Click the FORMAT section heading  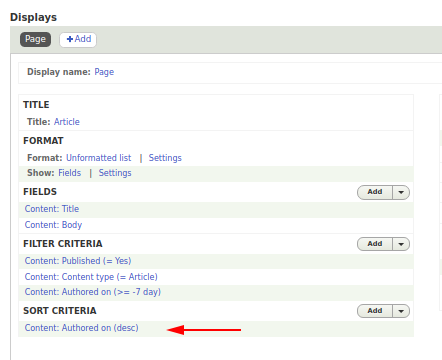[43, 141]
